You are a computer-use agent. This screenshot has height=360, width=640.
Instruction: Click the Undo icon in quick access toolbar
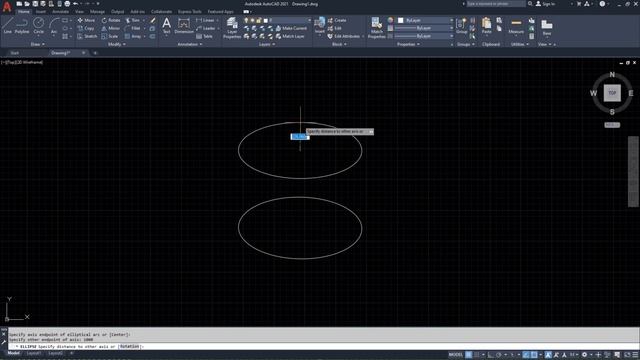75,4
